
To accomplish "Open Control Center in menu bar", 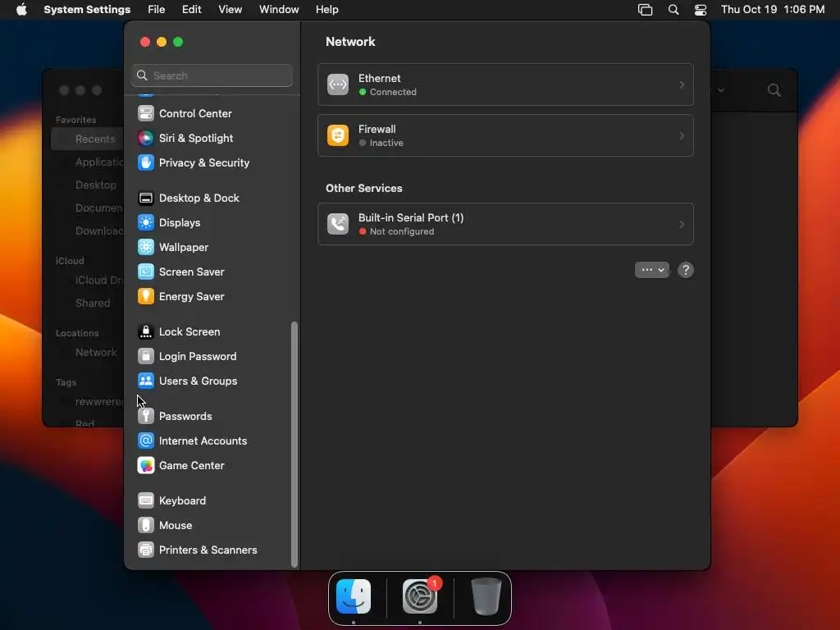I will pos(701,10).
